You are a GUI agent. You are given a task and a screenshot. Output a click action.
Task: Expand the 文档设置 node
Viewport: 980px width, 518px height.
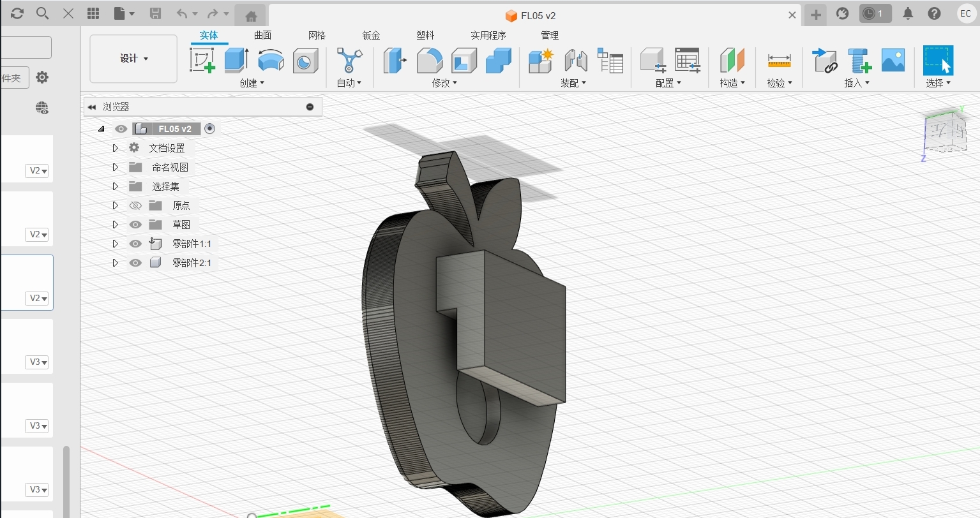[115, 148]
